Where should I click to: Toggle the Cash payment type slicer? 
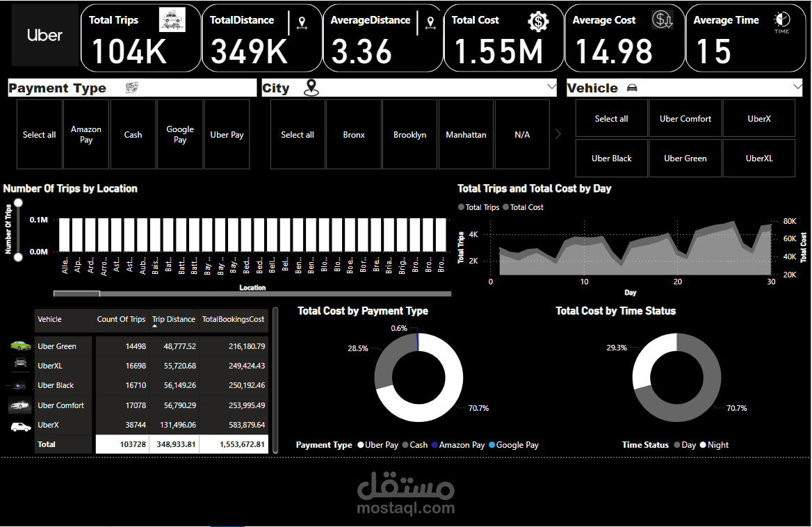[133, 135]
